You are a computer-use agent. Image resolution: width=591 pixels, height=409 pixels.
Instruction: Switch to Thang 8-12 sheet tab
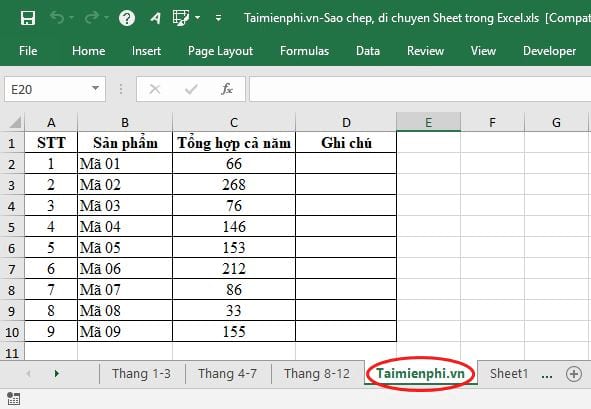(317, 374)
